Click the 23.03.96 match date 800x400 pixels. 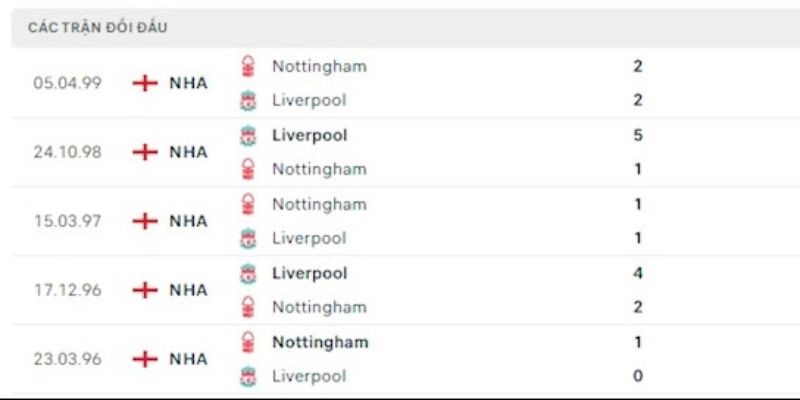point(67,359)
